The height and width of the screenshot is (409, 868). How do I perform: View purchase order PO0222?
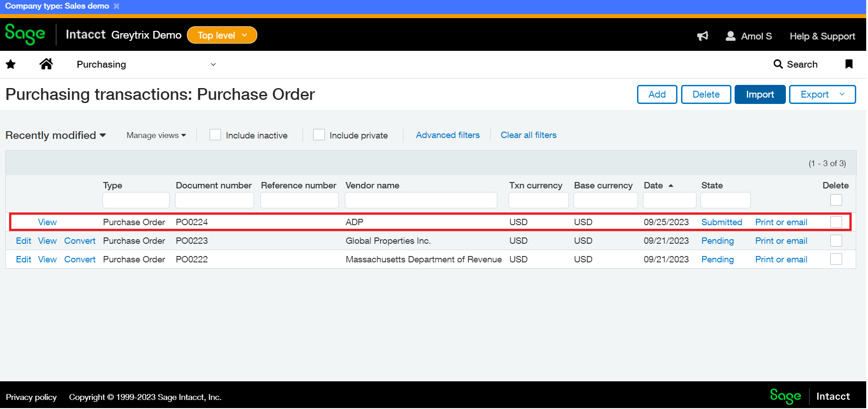click(x=47, y=259)
